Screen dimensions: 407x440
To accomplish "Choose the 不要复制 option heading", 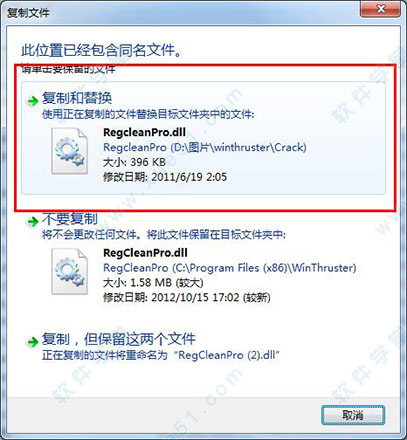I will pyautogui.click(x=70, y=219).
